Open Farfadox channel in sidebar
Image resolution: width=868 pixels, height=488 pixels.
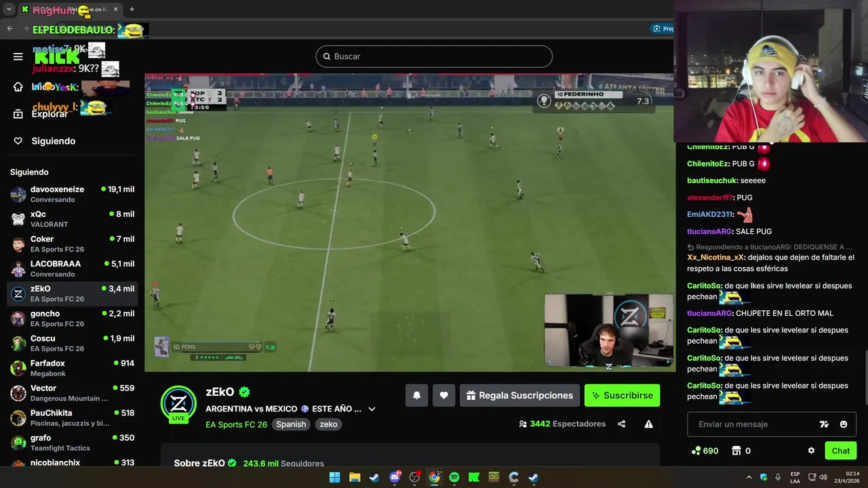click(72, 368)
